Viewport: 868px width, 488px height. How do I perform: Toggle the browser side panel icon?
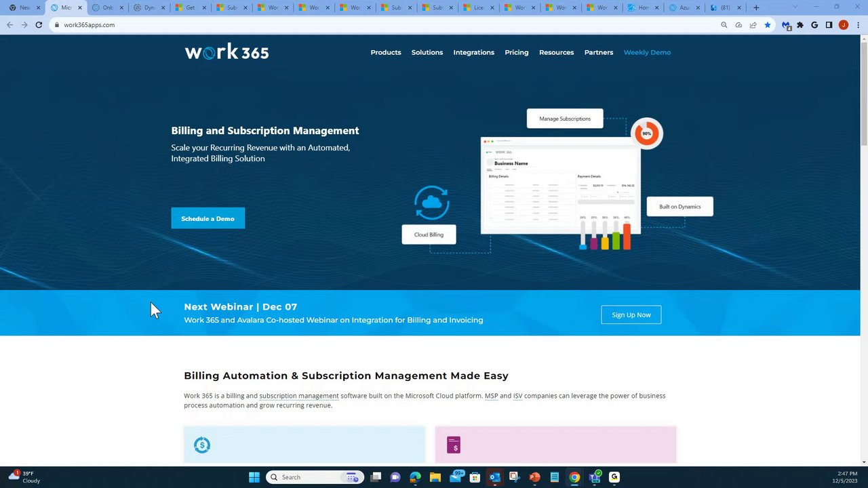click(829, 25)
